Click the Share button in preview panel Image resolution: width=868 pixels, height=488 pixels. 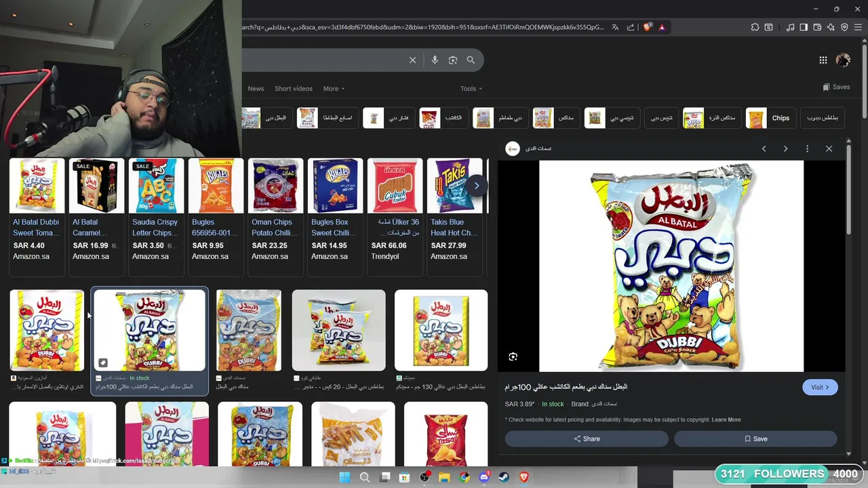click(587, 439)
